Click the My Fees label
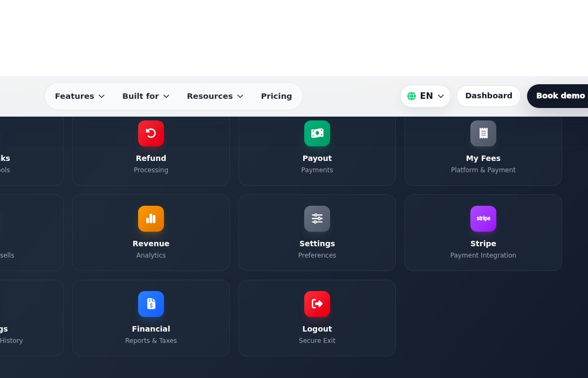This screenshot has height=378, width=588. click(483, 158)
